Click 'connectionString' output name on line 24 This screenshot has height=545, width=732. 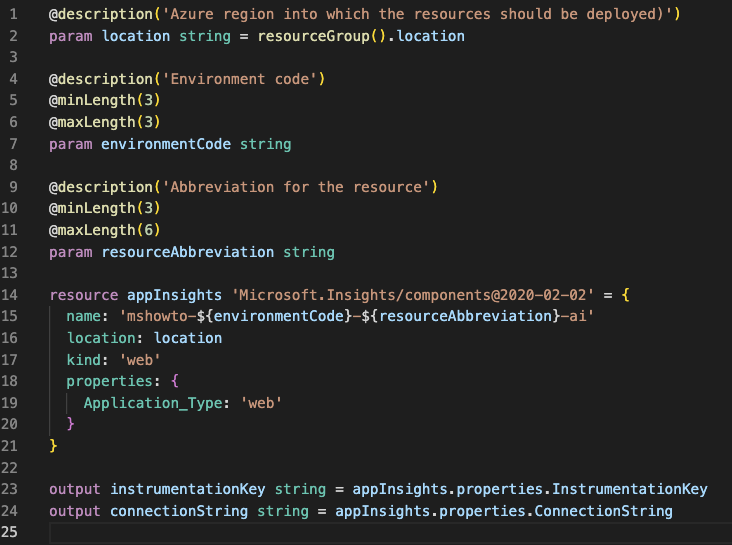179,511
